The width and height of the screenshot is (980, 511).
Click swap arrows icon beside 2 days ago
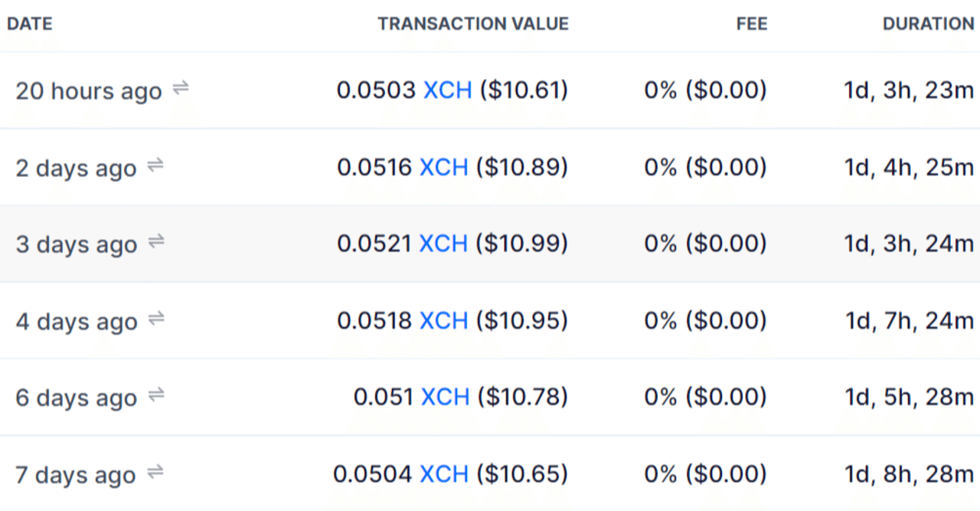155,165
